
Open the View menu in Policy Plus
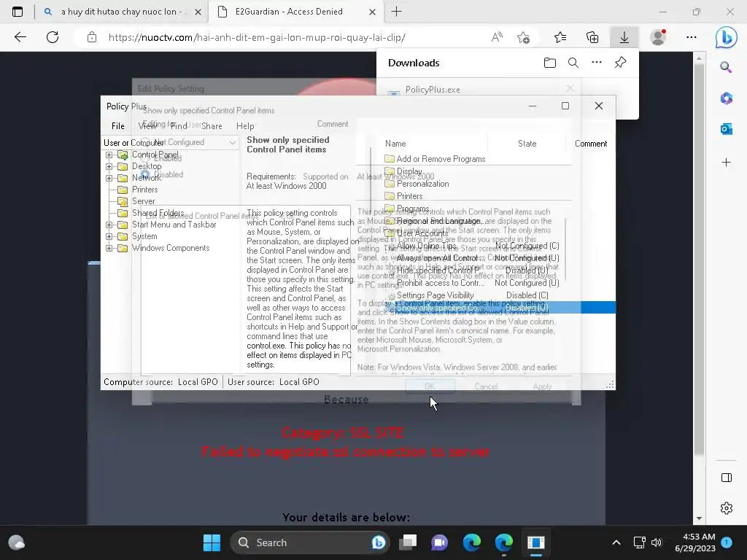[147, 126]
